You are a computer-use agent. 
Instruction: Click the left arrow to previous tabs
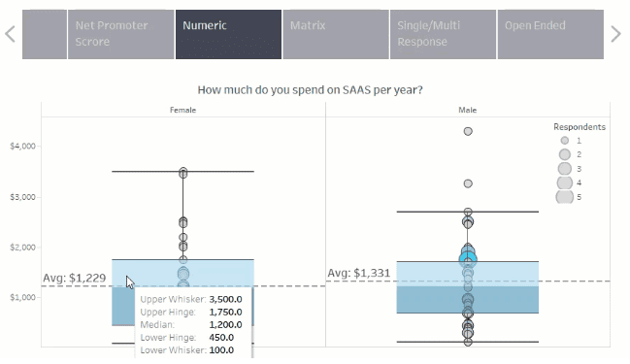coord(10,34)
